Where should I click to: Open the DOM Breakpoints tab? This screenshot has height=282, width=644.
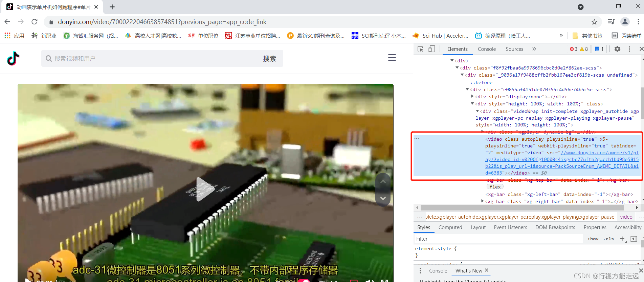(x=555, y=227)
